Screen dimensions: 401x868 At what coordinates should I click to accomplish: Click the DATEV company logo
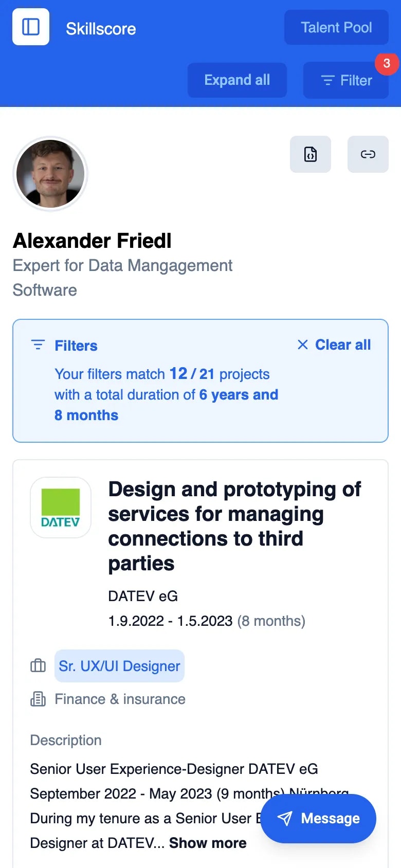coord(61,508)
